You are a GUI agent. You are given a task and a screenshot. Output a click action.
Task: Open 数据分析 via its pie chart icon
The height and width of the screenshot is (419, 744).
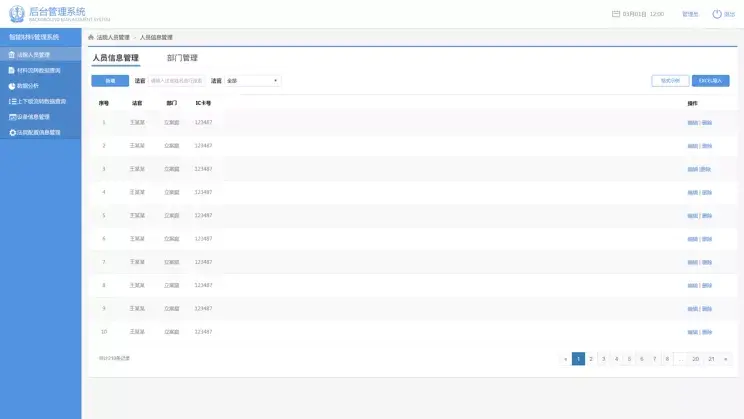(11, 86)
